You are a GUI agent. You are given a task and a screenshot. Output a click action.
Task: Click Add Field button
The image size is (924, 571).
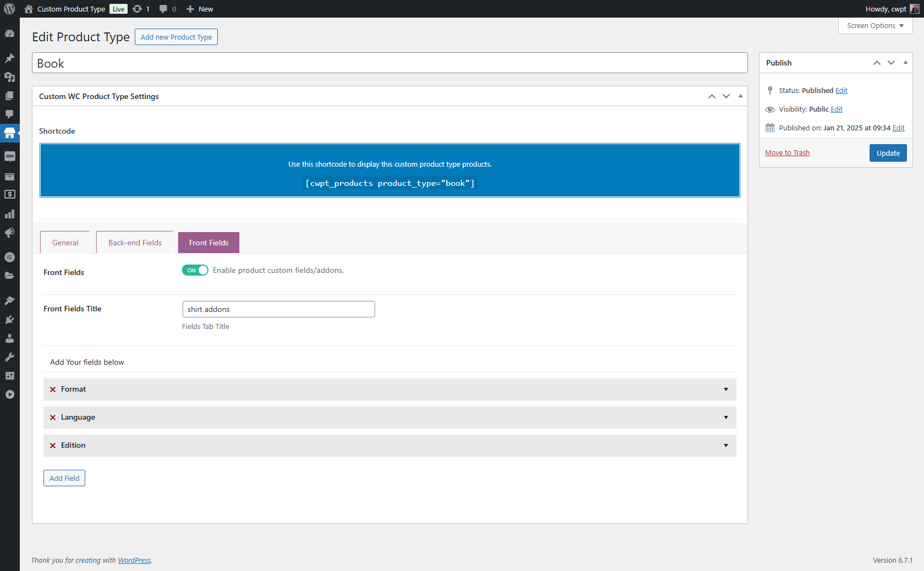click(x=64, y=478)
